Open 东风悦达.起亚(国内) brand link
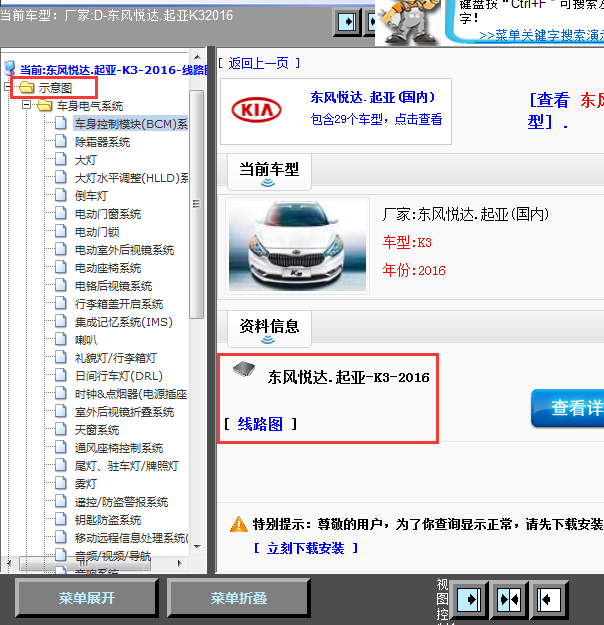Screen dimensions: 604x625 tap(373, 97)
